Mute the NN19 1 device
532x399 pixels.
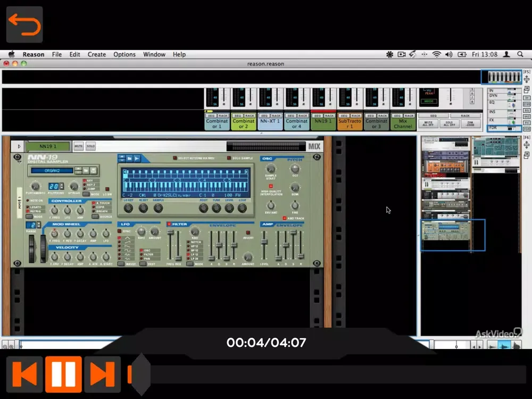78,146
